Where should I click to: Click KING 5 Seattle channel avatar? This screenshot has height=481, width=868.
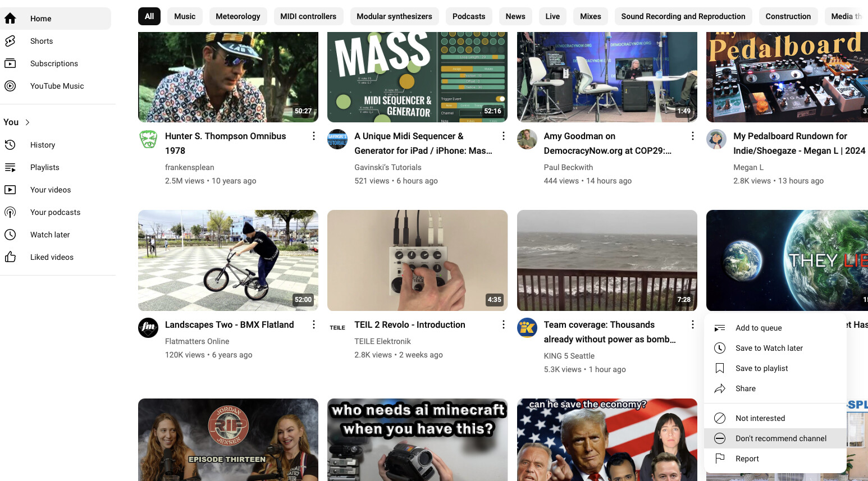tap(527, 328)
